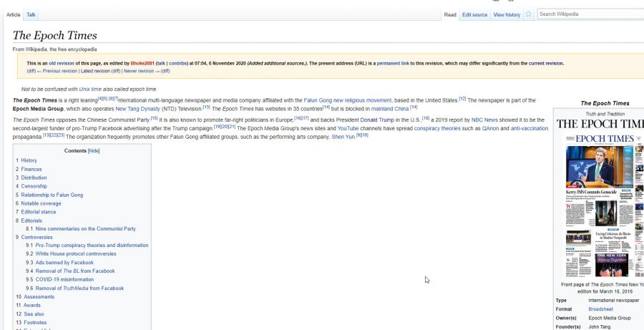
Task: Click the Epoch Times logo image in infobox
Action: [600, 124]
